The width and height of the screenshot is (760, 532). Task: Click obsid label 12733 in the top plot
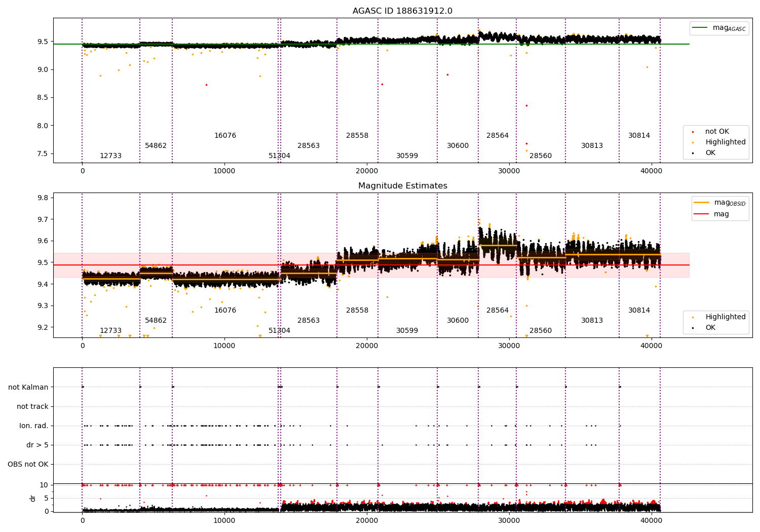(110, 156)
